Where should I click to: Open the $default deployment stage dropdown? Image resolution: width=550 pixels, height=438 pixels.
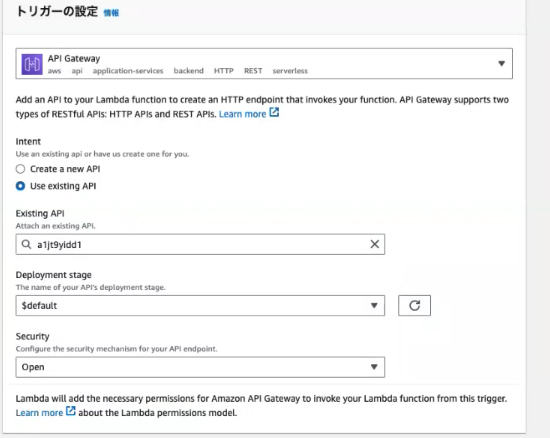pyautogui.click(x=200, y=305)
